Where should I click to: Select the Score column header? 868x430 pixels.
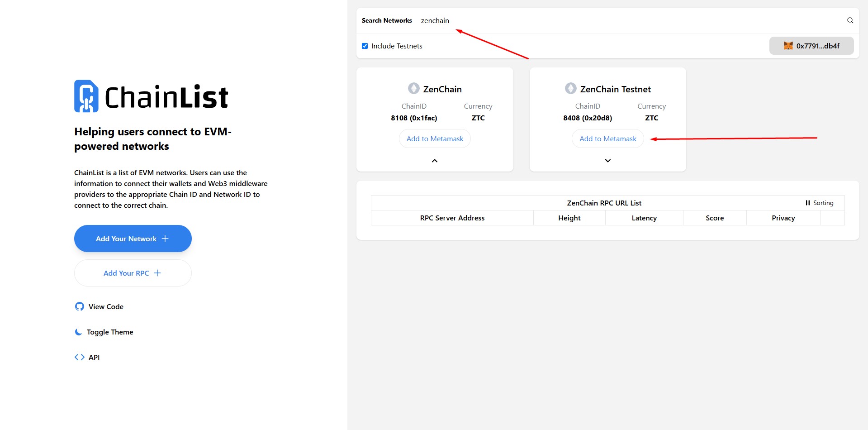pyautogui.click(x=714, y=218)
